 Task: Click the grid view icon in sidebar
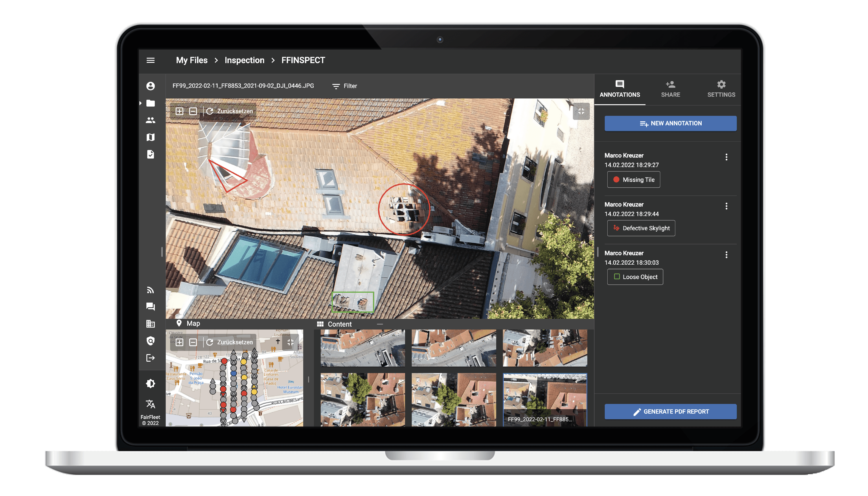point(151,323)
